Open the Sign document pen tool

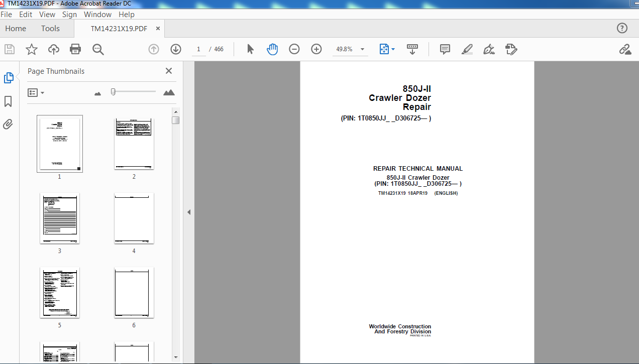(x=489, y=49)
